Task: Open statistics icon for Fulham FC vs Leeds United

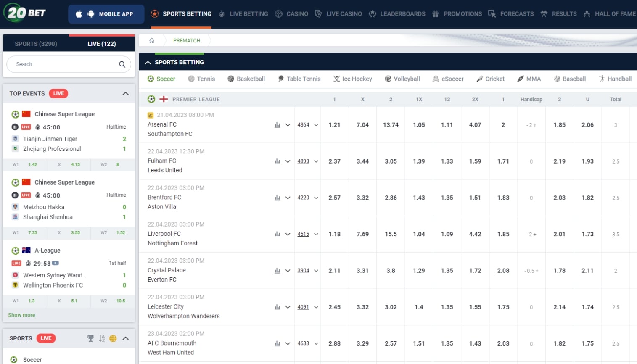Action: pyautogui.click(x=278, y=161)
